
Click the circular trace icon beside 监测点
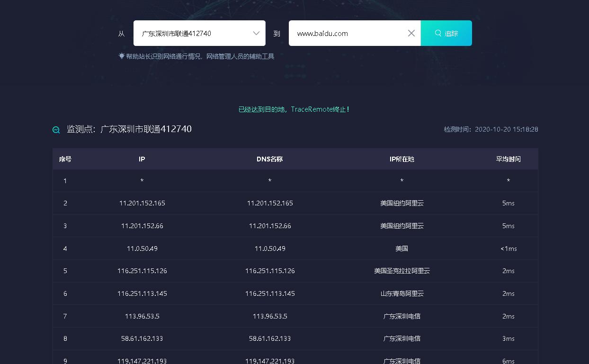[x=56, y=130]
